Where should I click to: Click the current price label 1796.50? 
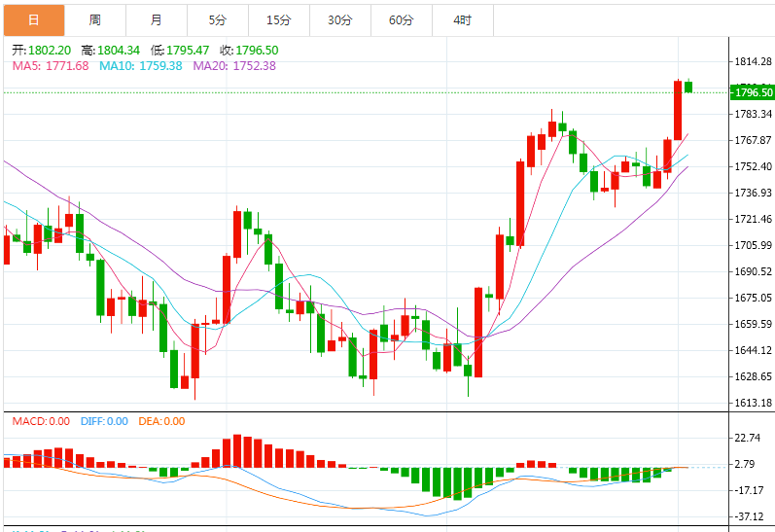coord(753,92)
